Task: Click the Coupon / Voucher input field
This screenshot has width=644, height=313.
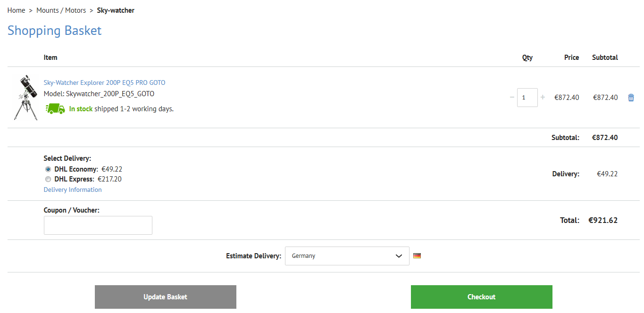Action: pos(98,225)
